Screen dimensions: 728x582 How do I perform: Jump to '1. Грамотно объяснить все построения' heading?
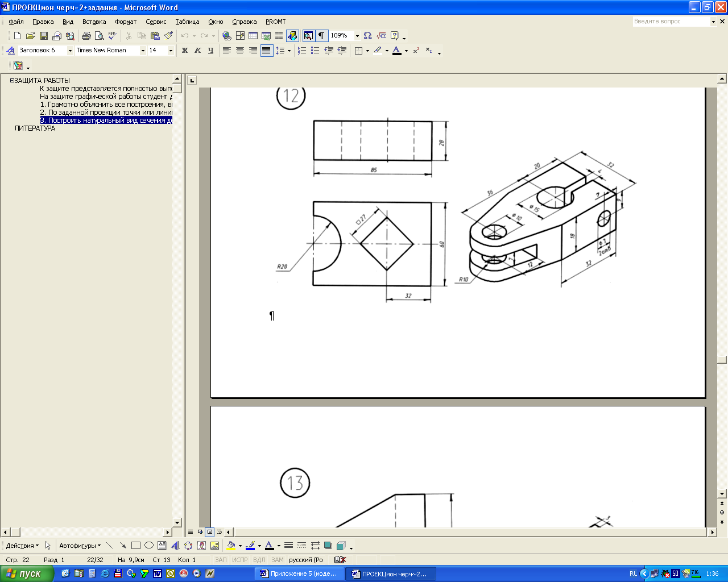[x=106, y=105]
